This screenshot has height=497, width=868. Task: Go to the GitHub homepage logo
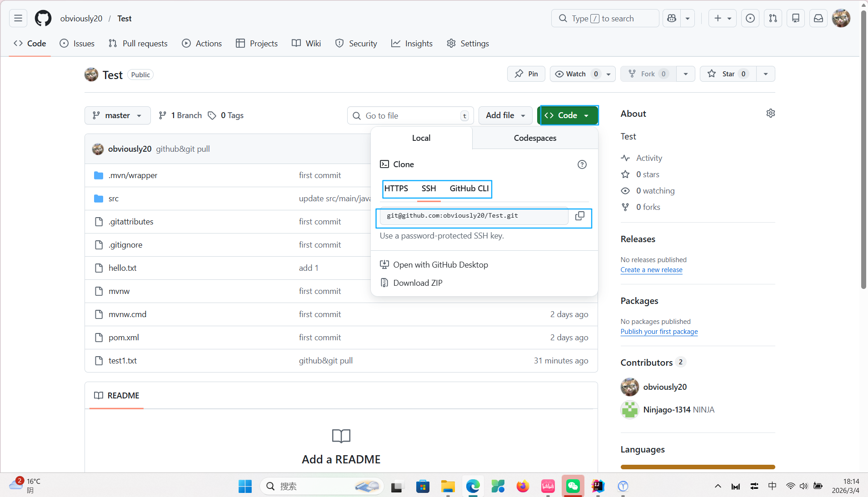(x=43, y=18)
